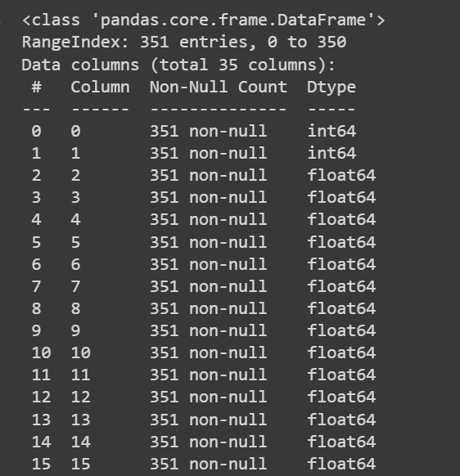Click float64 dtype in row 7
The image size is (460, 476).
pyautogui.click(x=341, y=286)
